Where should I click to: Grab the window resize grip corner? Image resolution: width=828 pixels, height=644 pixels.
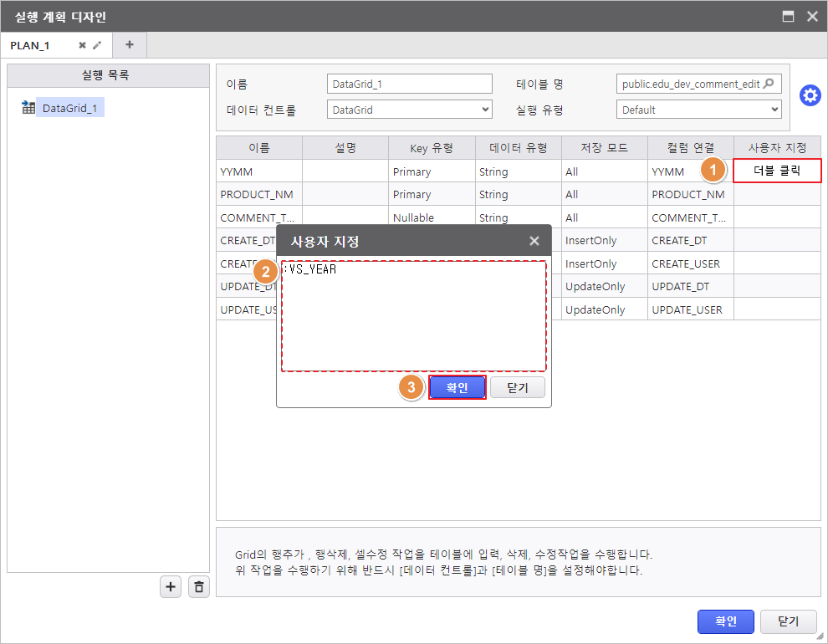pos(820,636)
